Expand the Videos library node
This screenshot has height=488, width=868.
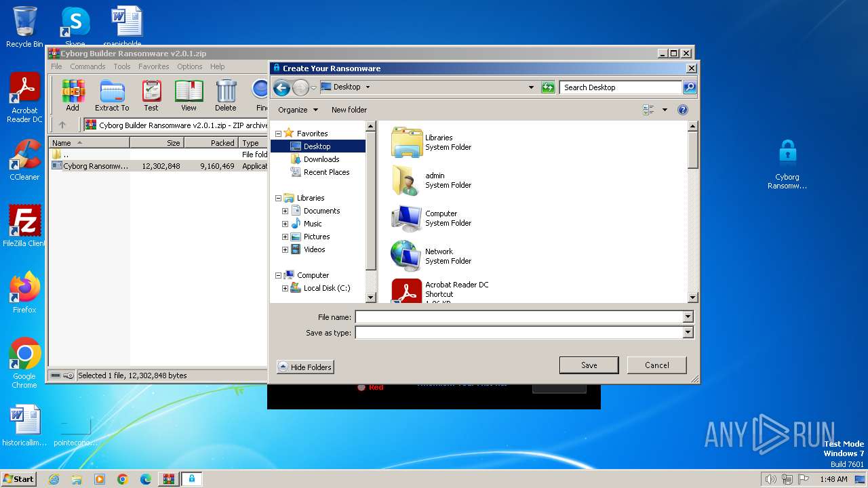tap(285, 249)
